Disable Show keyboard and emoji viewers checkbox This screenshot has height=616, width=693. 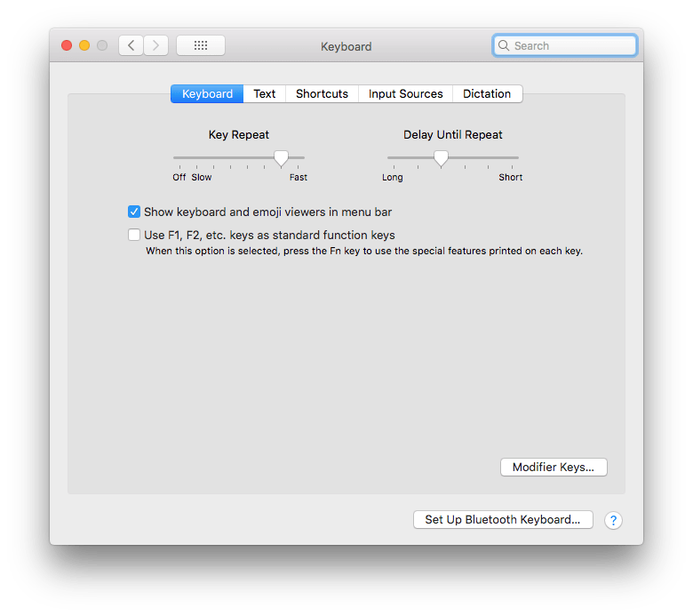(134, 212)
